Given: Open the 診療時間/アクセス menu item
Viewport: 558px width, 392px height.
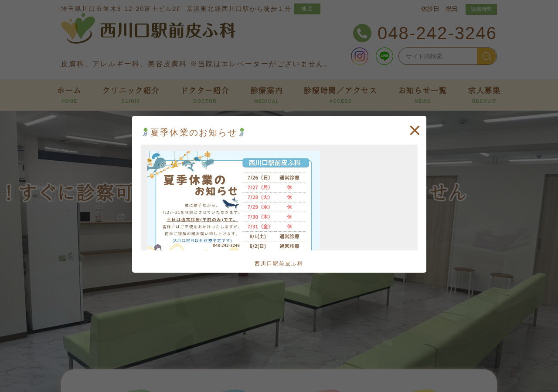Looking at the screenshot, I should [340, 95].
